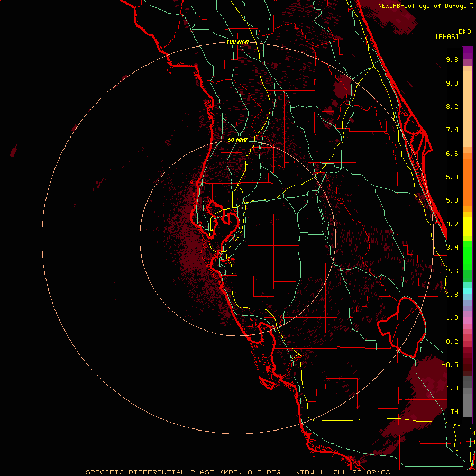
Task: Click the -0.5 color scale value
Action: coord(451,365)
